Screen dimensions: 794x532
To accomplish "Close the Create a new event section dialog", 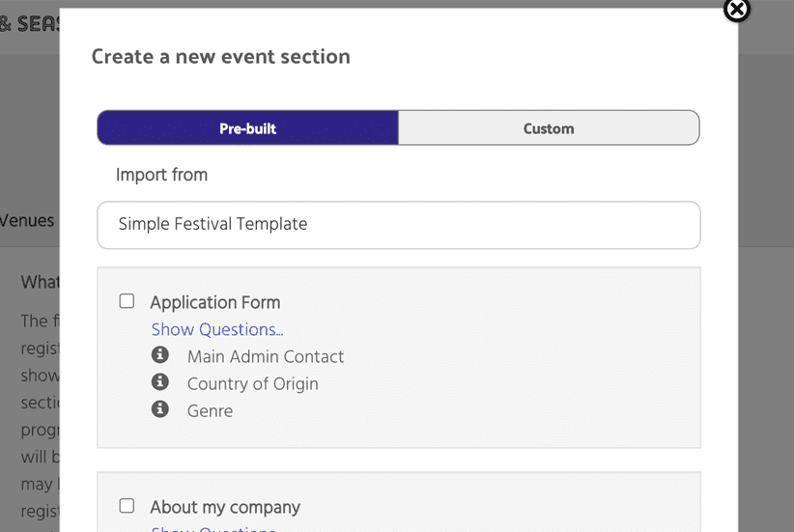I will pyautogui.click(x=736, y=10).
